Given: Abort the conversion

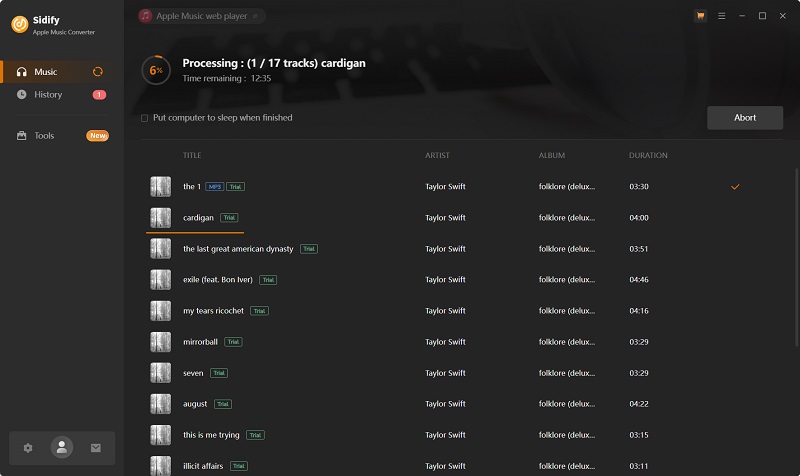Looking at the screenshot, I should point(745,118).
